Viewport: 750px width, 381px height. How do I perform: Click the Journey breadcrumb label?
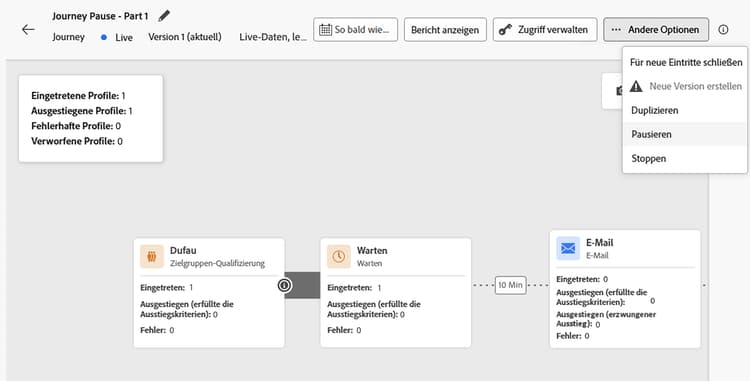(x=68, y=37)
